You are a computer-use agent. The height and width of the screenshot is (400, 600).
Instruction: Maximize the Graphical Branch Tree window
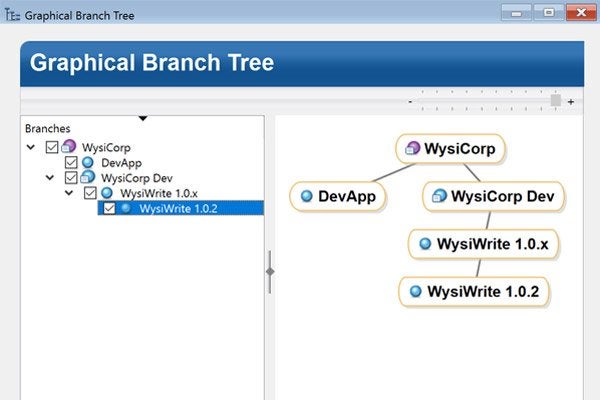pyautogui.click(x=548, y=13)
